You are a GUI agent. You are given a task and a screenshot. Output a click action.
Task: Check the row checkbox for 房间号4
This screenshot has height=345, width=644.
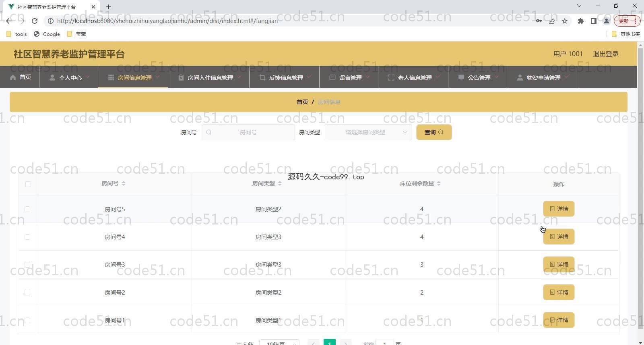tap(27, 237)
